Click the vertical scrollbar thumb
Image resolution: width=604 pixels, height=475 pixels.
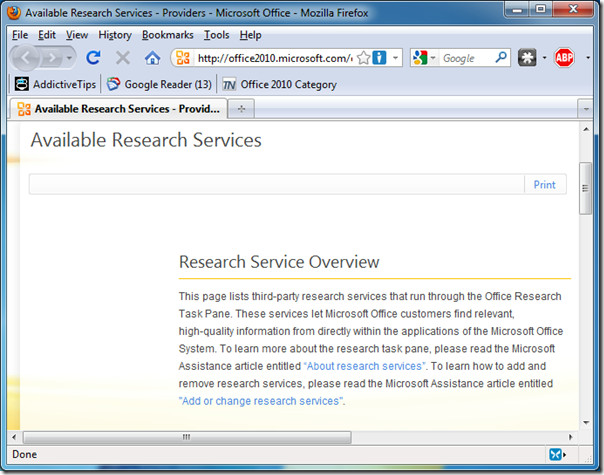(x=586, y=188)
